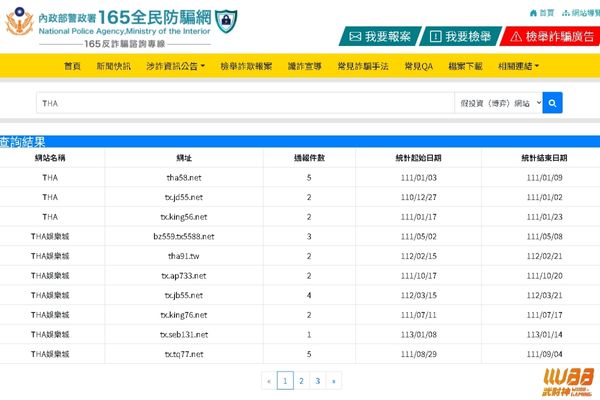The height and width of the screenshot is (400, 600).
Task: Click the tx.tq77.net URL cell
Action: pos(184,354)
